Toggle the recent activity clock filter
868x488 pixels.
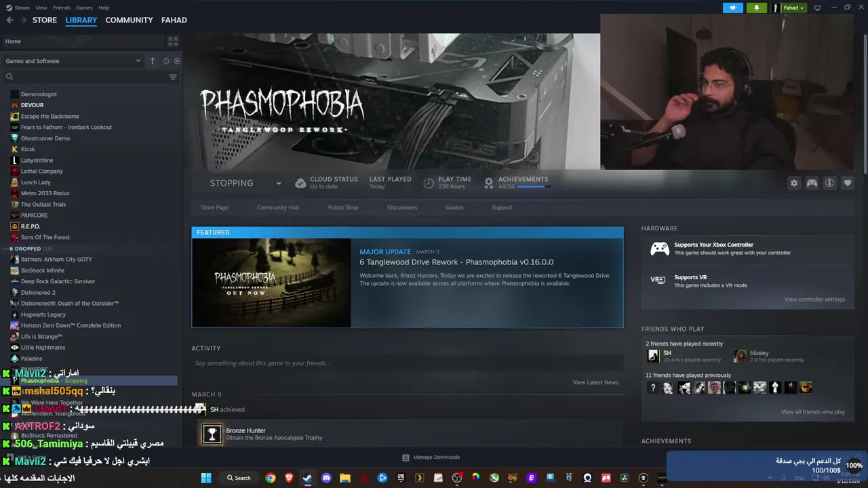[x=166, y=61]
